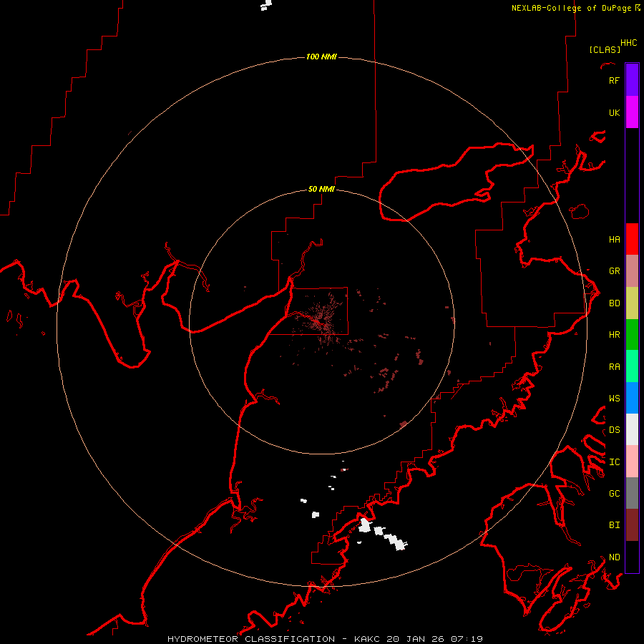Click the HR legend label
Screen dimensions: 644x644
(x=614, y=334)
